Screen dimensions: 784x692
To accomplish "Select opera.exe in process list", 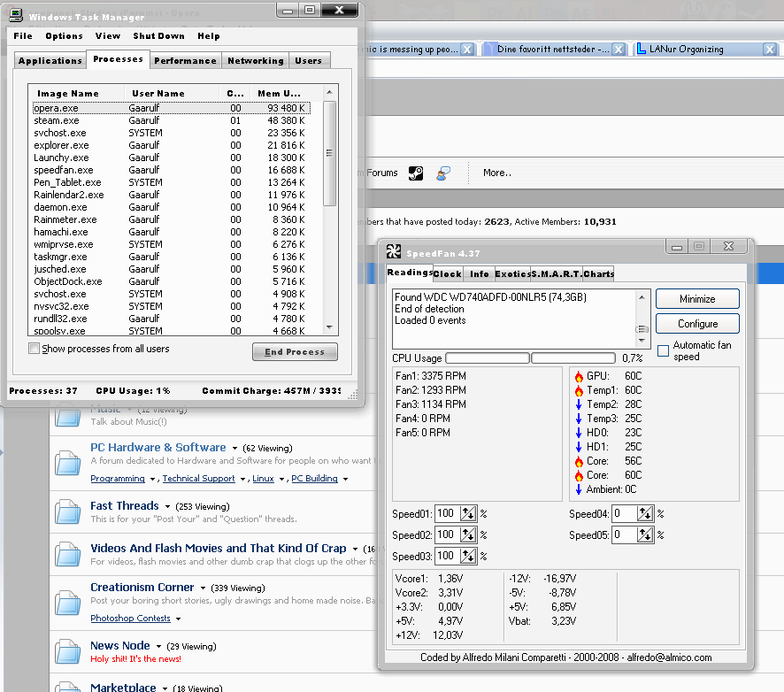I will (172, 108).
